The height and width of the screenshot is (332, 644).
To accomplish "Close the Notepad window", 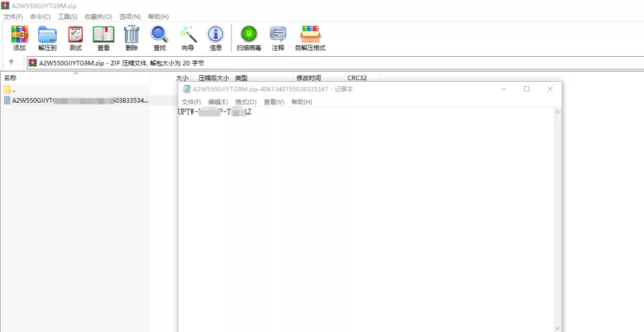I will [x=550, y=89].
